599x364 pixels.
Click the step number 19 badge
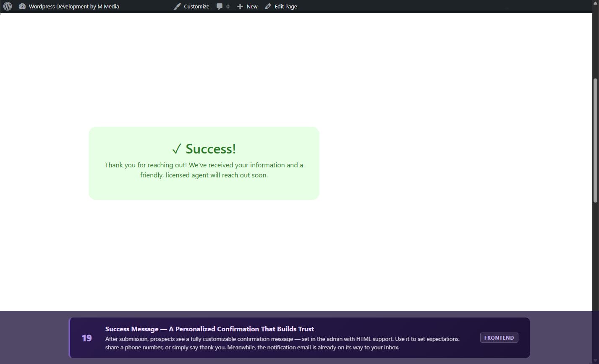pyautogui.click(x=87, y=338)
